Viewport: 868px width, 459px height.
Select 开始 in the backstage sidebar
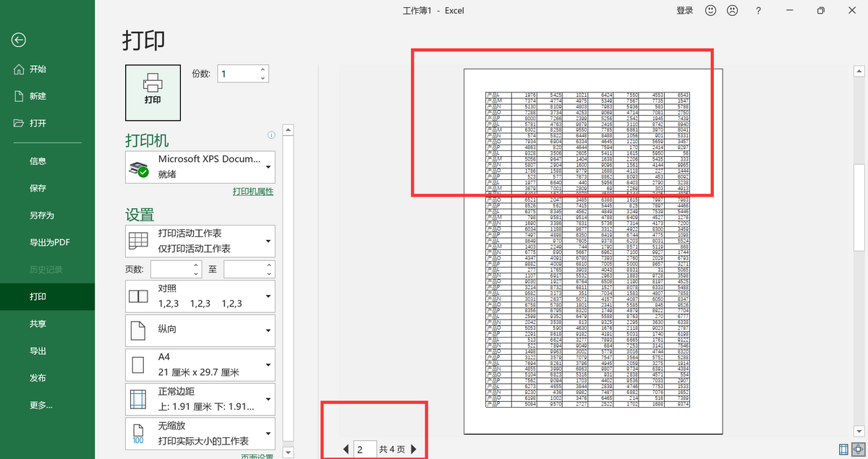pyautogui.click(x=47, y=69)
